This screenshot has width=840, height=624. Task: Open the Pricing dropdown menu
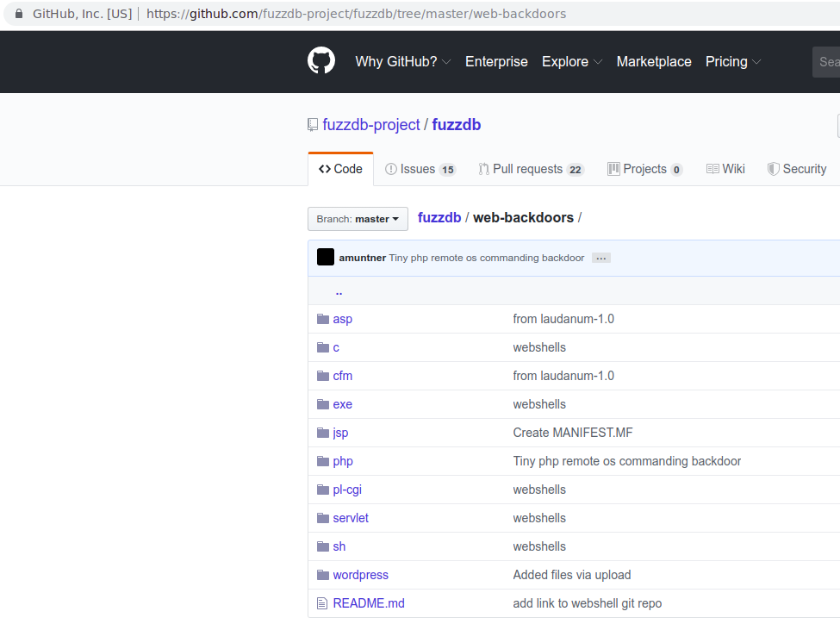pos(732,62)
